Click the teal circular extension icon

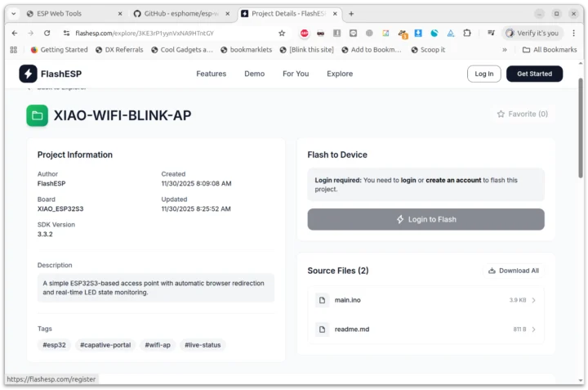click(x=434, y=33)
